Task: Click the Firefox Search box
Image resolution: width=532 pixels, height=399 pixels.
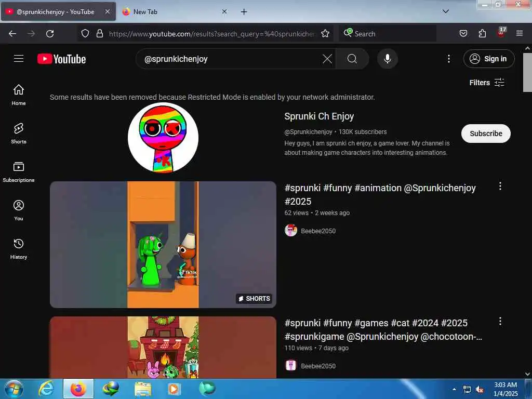Action: (388, 33)
